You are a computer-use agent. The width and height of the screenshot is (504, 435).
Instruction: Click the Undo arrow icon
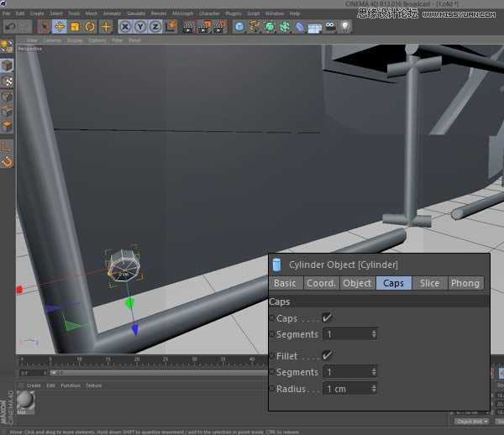[x=9, y=27]
